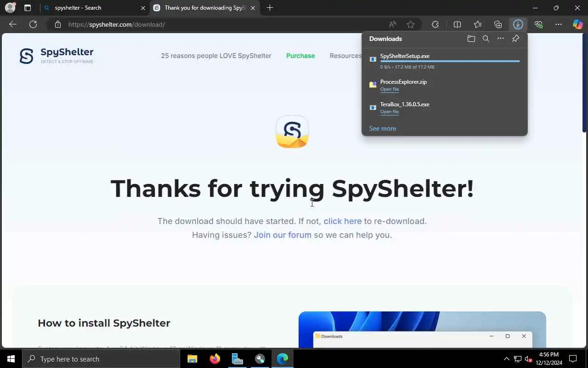Open the Extensions puzzle icon
This screenshot has height=368, width=588.
click(x=435, y=24)
